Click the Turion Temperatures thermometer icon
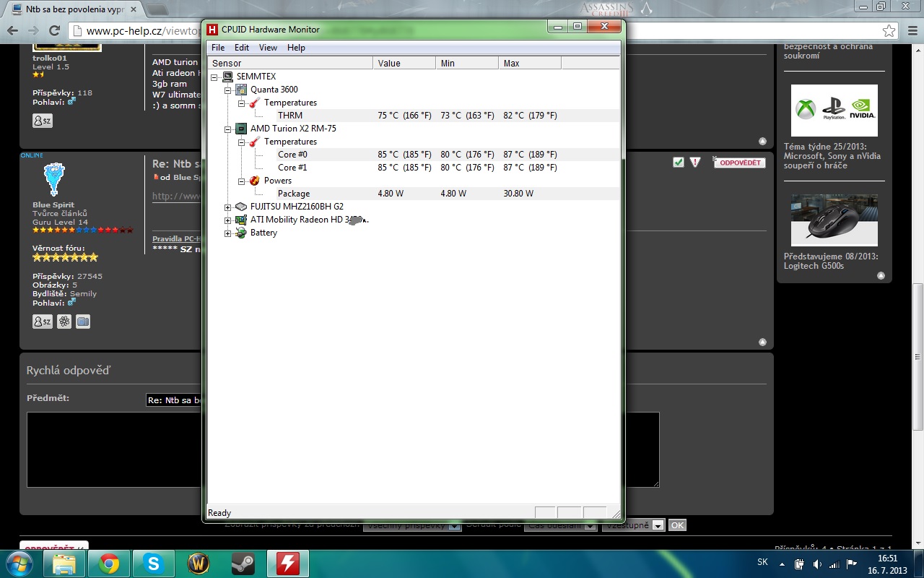924x578 pixels. [x=254, y=142]
